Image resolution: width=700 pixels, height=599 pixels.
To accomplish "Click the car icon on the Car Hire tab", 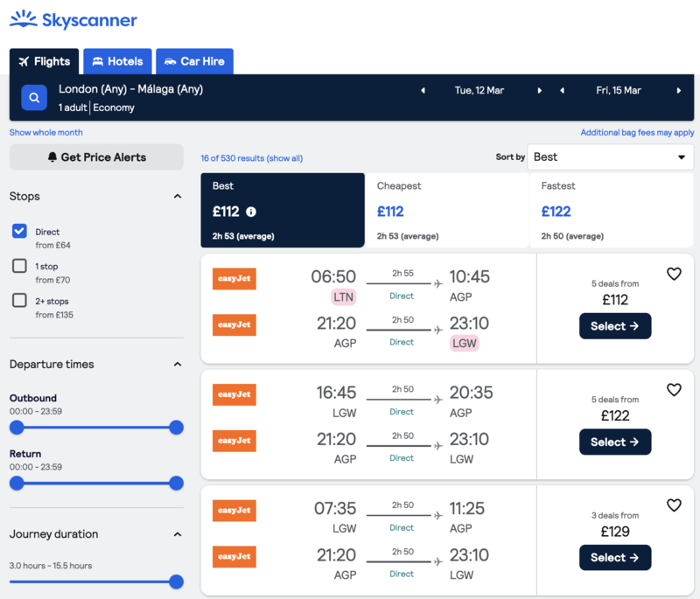I will [x=167, y=61].
